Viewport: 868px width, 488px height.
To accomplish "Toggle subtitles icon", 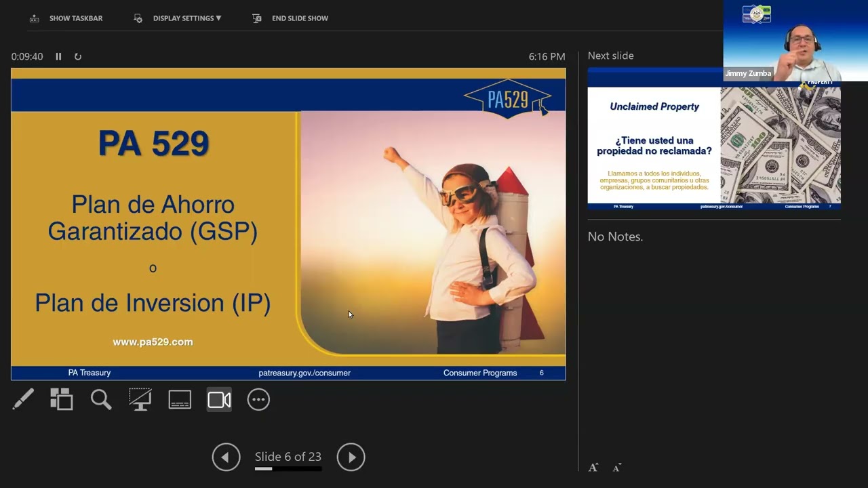I will click(180, 400).
